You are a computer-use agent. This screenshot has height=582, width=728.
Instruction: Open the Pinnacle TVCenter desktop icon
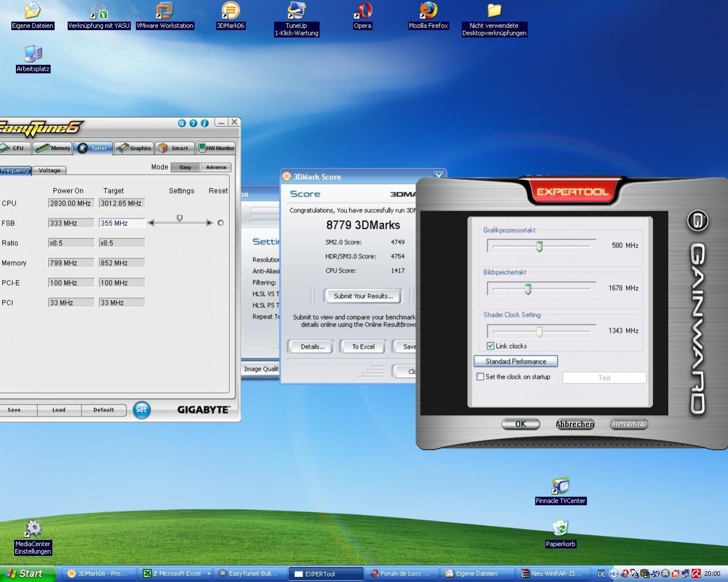561,491
